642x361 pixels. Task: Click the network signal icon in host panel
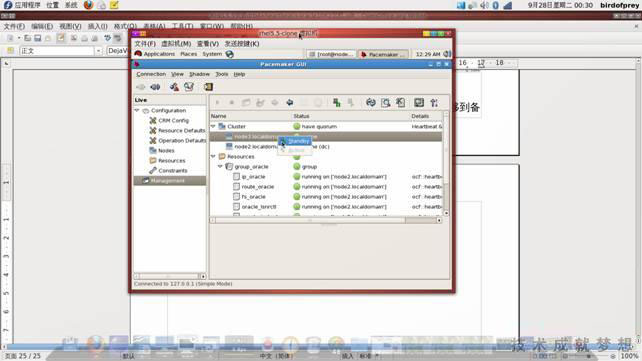(x=508, y=5)
